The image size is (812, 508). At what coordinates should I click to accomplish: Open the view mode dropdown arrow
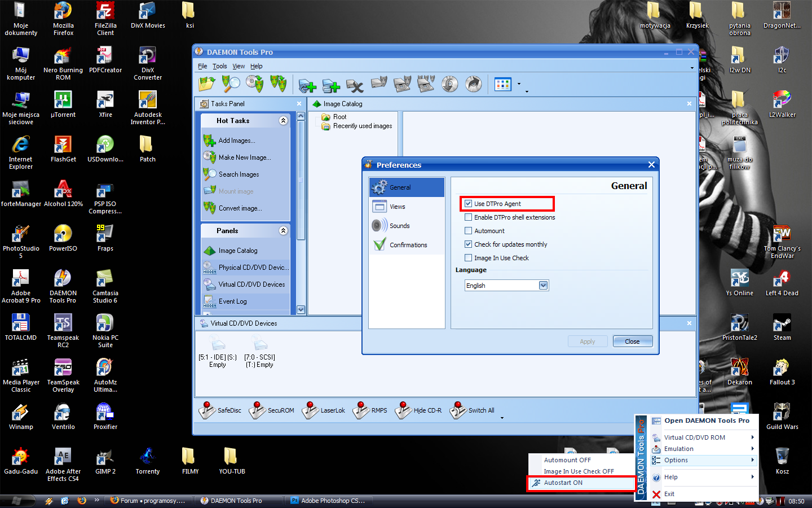[x=519, y=85]
